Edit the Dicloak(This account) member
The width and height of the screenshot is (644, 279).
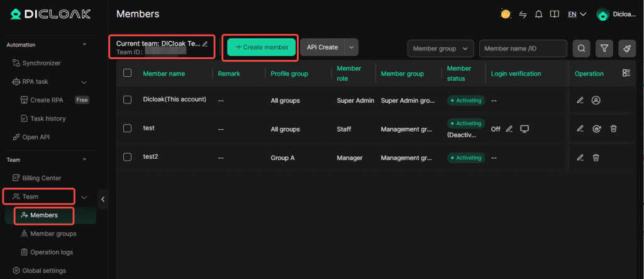click(580, 100)
